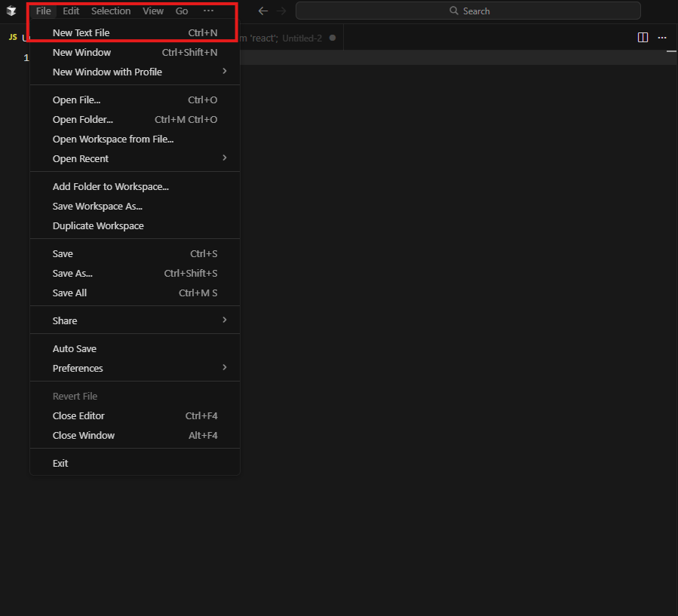The height and width of the screenshot is (616, 678).
Task: Select New Text File
Action: tap(81, 32)
